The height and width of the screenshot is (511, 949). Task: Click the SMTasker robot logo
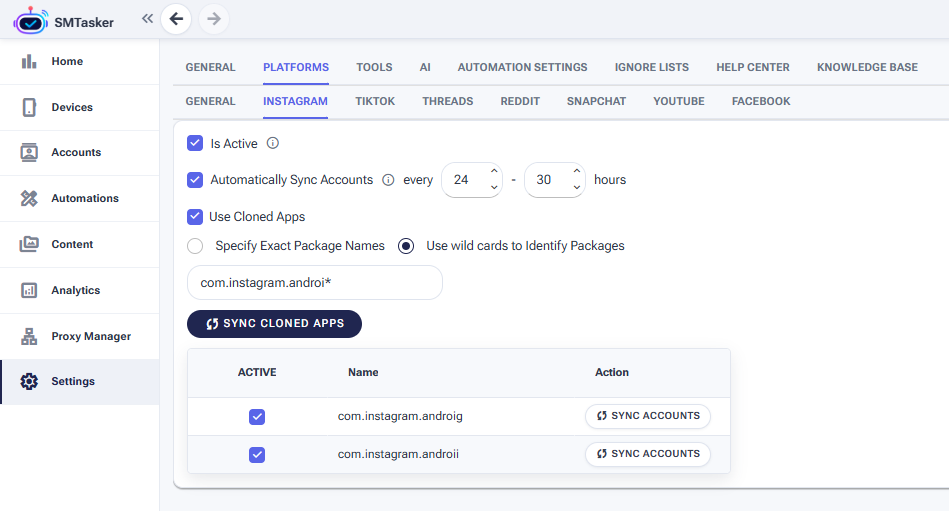(x=31, y=21)
